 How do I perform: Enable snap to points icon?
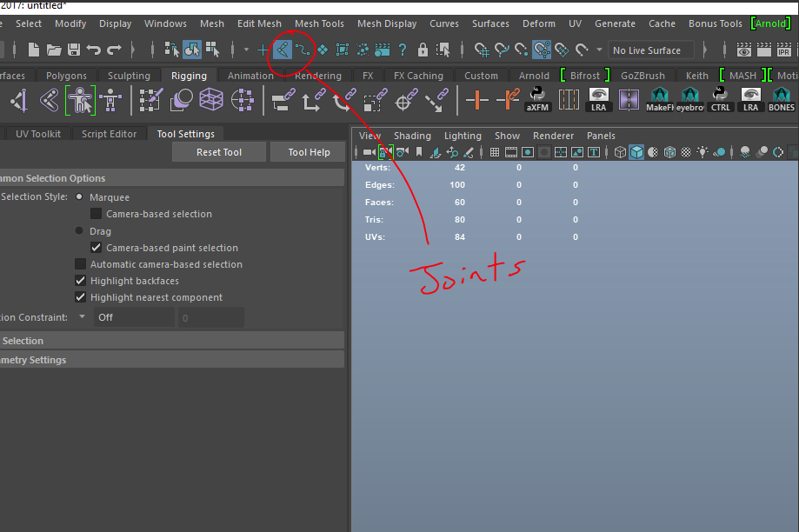click(x=522, y=50)
